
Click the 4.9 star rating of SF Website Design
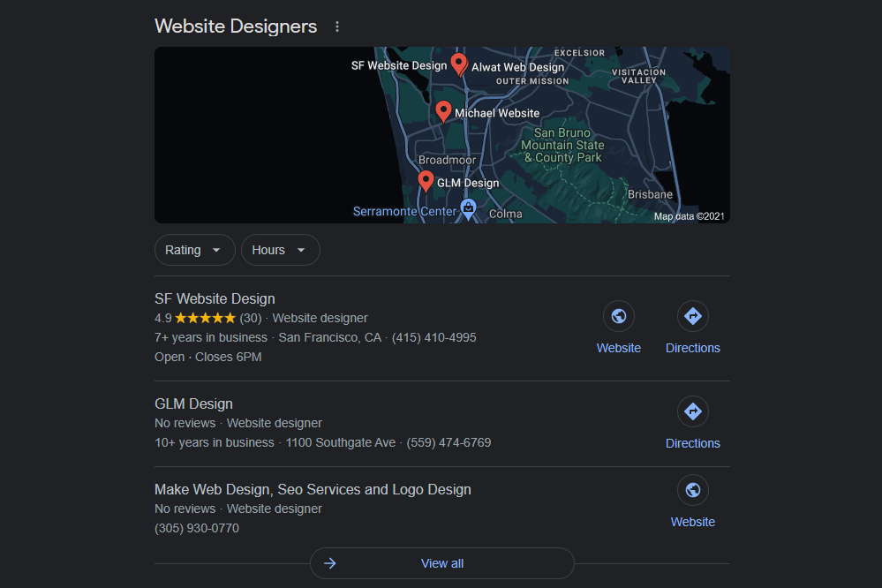[205, 318]
